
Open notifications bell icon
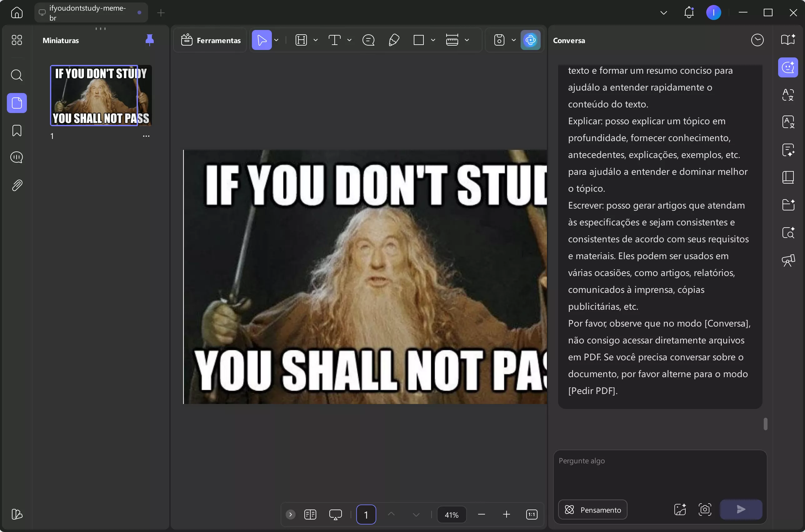click(x=688, y=12)
